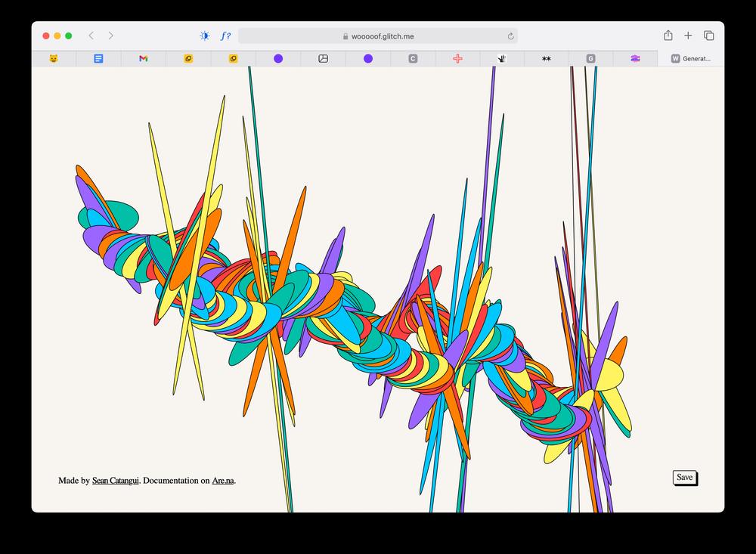Viewport: 756px width, 554px height.
Task: Reload the page with the refresh icon
Action: [510, 36]
